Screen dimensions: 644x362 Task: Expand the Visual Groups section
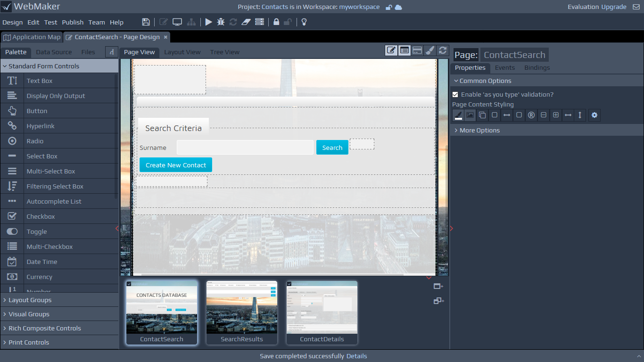(59, 314)
